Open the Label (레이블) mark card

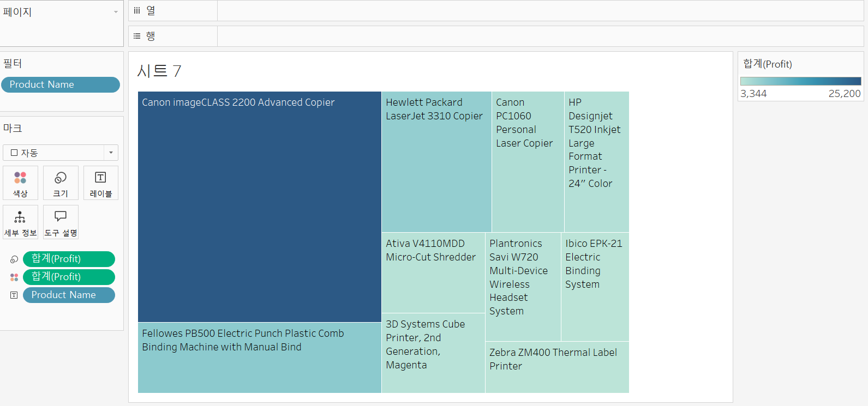101,183
